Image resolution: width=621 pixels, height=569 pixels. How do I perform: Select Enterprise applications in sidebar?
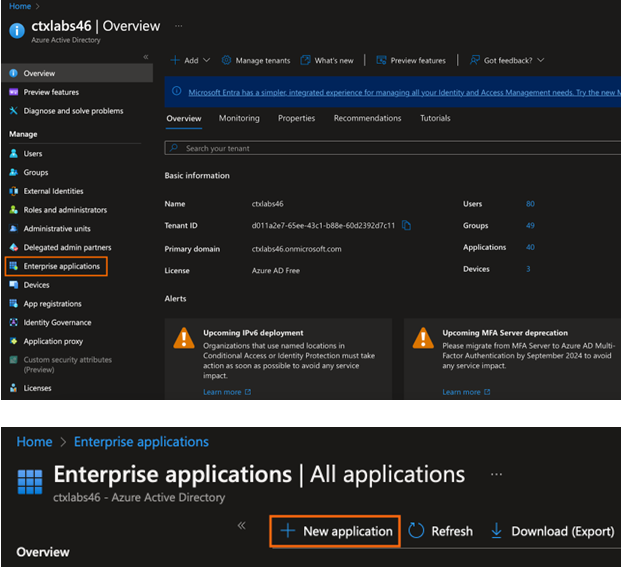point(61,266)
